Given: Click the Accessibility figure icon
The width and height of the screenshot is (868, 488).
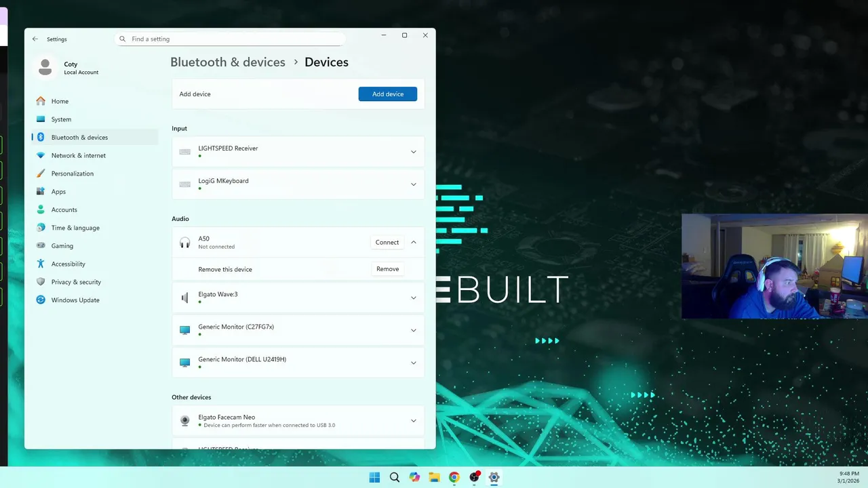Looking at the screenshot, I should click(41, 264).
